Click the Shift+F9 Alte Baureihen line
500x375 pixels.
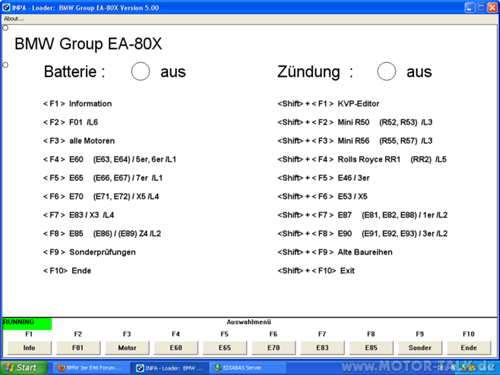pyautogui.click(x=335, y=252)
